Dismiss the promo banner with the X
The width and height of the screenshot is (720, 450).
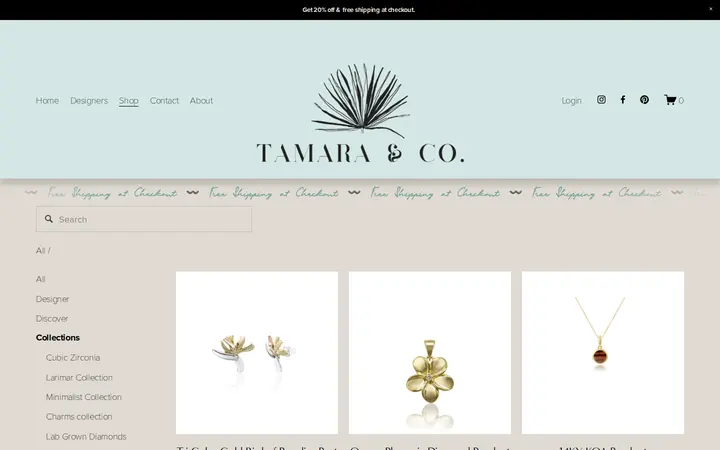tap(710, 9)
